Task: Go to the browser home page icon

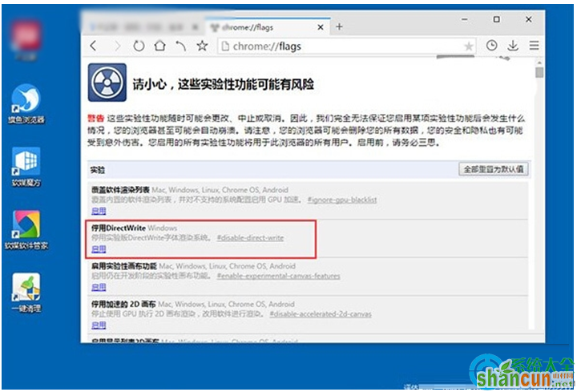Action: coord(159,46)
